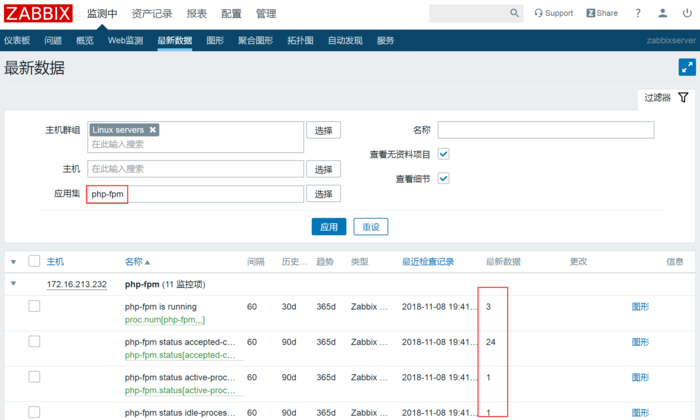Toggle the 查看细节 checkbox
Screen dimensions: 700x420
coord(443,179)
